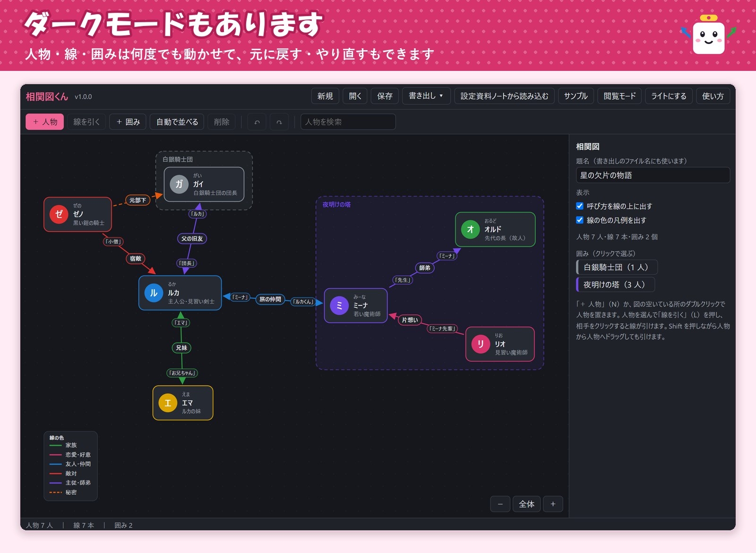
Task: Load the サンプル diagram
Action: pyautogui.click(x=576, y=96)
